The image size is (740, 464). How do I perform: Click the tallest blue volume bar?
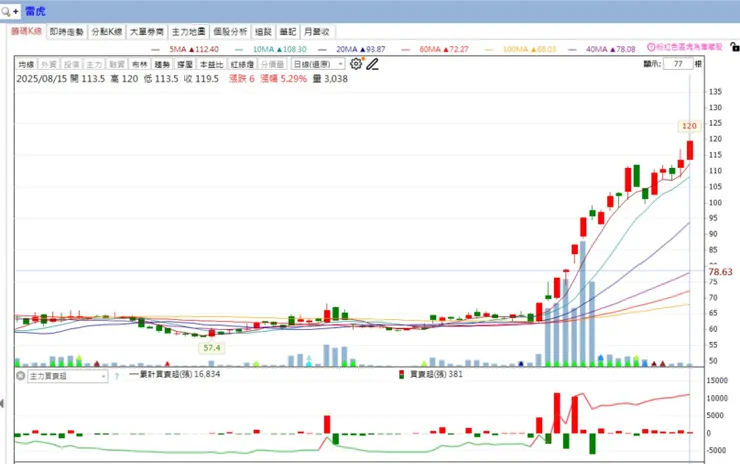[583, 304]
